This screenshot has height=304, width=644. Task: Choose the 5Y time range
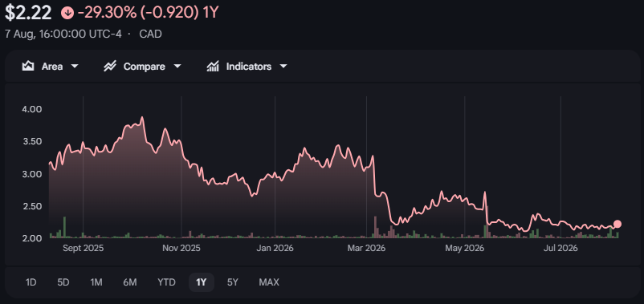coord(232,282)
